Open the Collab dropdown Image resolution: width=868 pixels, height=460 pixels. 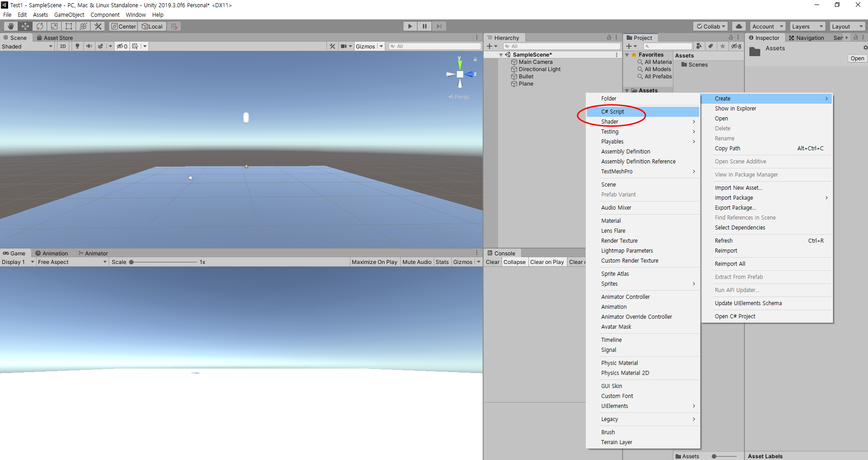[x=711, y=26]
